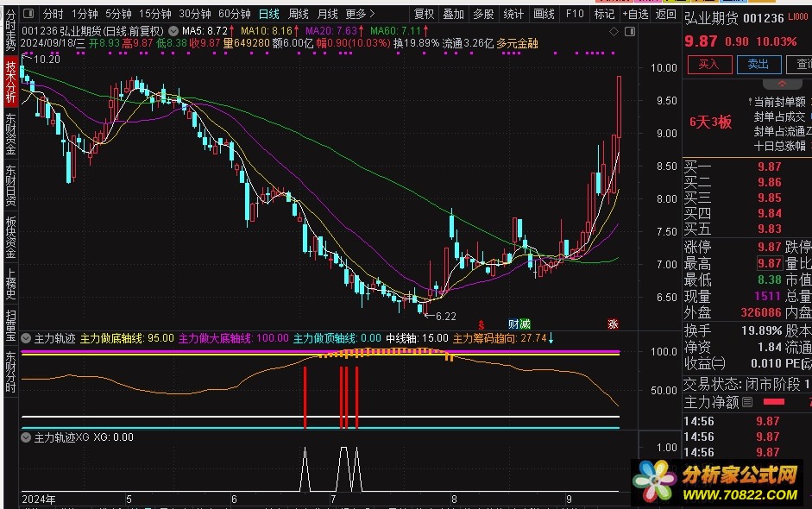Viewport: 812px width, 509px height.
Task: Expand the 主力轨迹XG indicator dropdown
Action: (x=26, y=437)
